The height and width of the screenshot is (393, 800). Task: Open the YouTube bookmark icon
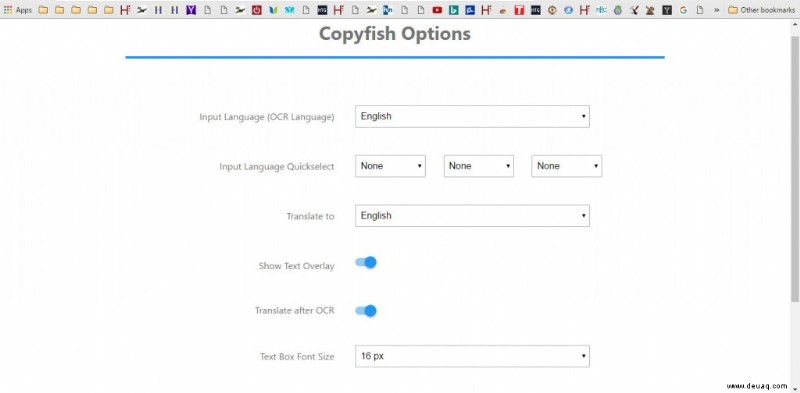tap(437, 10)
